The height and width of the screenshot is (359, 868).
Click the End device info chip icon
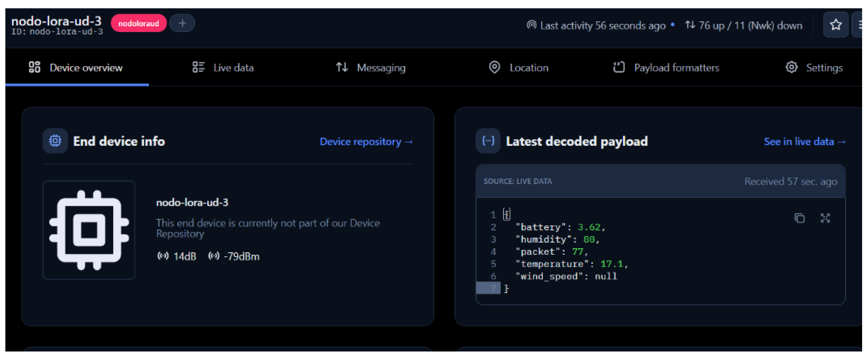pos(55,141)
